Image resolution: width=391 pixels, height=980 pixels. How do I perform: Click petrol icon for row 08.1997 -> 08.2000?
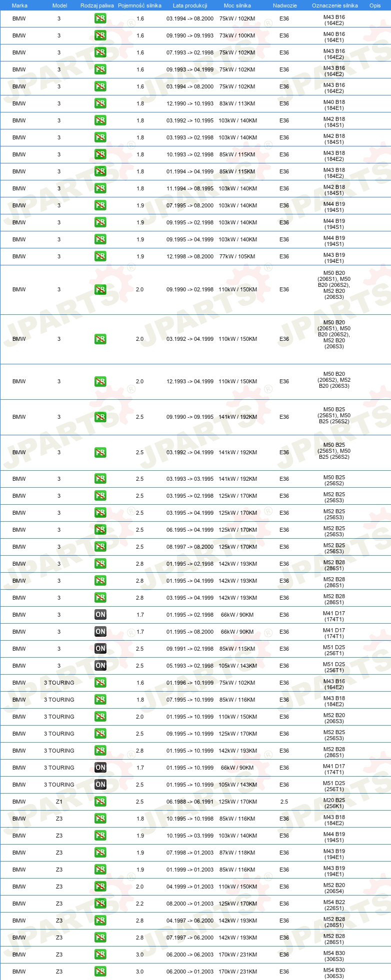[x=100, y=547]
